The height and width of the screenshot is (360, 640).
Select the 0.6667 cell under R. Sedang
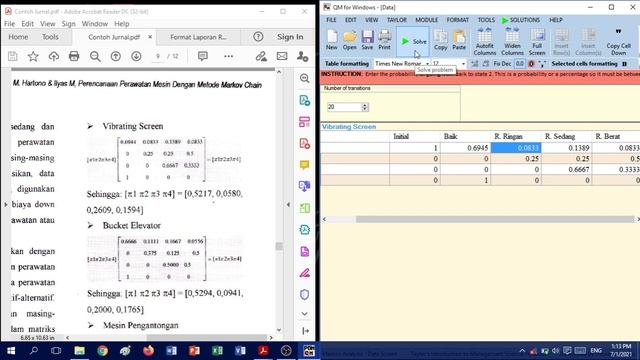pos(567,169)
